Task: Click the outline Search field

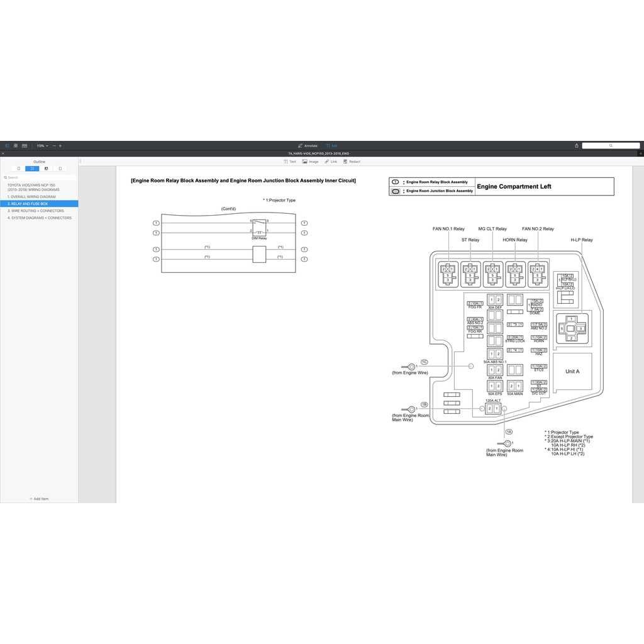Action: [x=39, y=177]
